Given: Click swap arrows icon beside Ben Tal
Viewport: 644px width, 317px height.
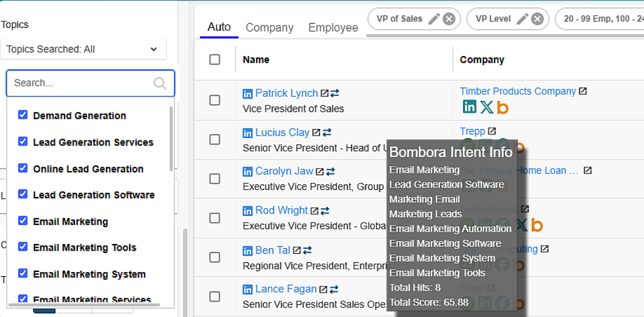Looking at the screenshot, I should (307, 250).
